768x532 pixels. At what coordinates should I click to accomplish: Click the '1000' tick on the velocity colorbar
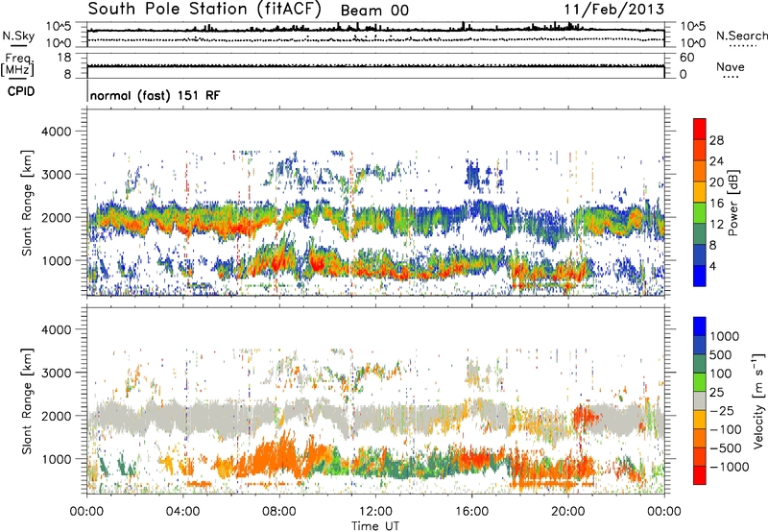pos(724,336)
